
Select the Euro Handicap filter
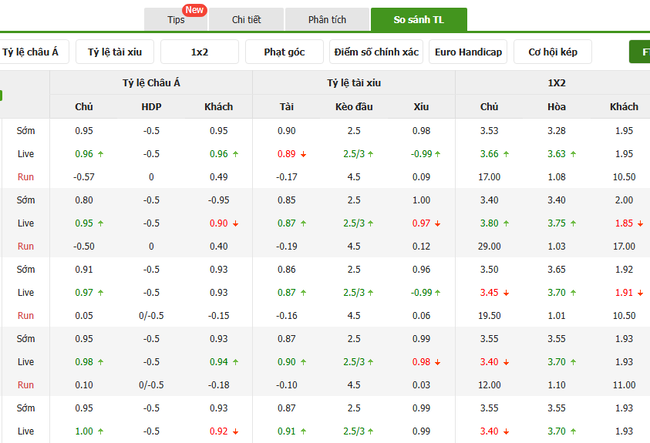tap(468, 52)
